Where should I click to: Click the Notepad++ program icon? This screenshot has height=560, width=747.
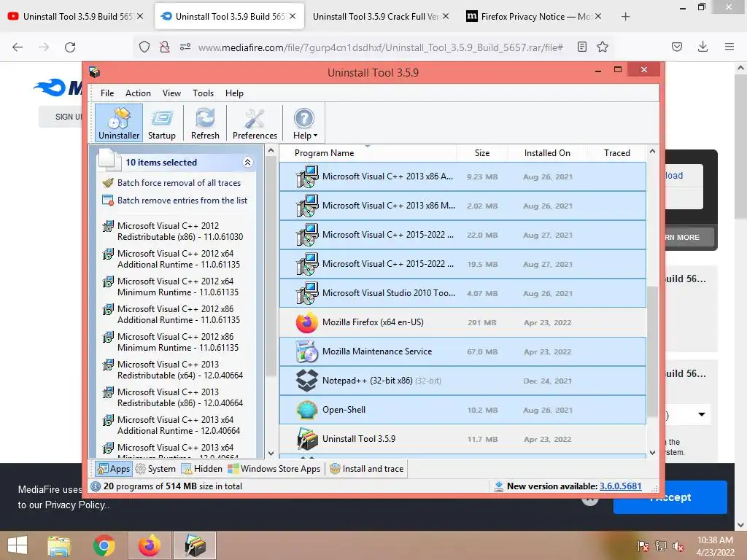point(307,381)
